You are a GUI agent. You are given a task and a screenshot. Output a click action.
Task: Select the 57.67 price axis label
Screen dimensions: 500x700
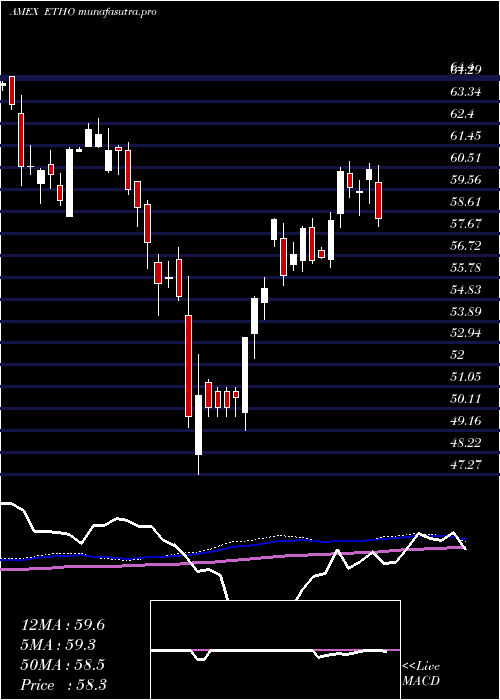tap(466, 224)
